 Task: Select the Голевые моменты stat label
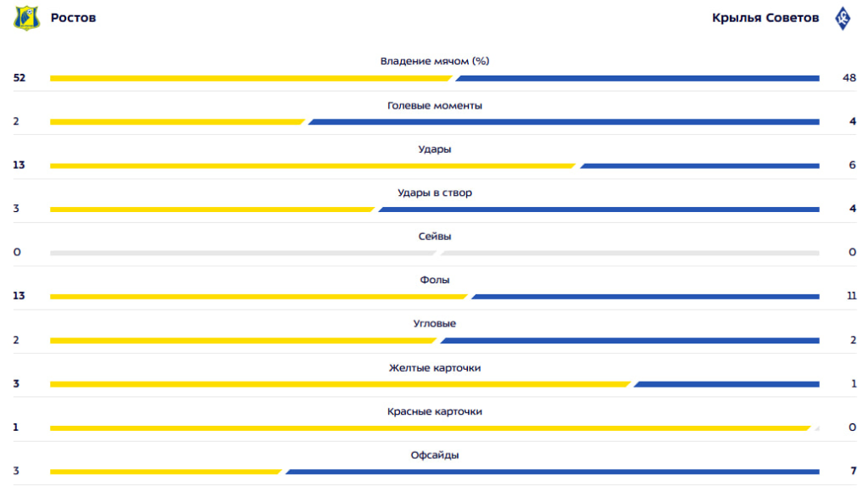tap(435, 105)
